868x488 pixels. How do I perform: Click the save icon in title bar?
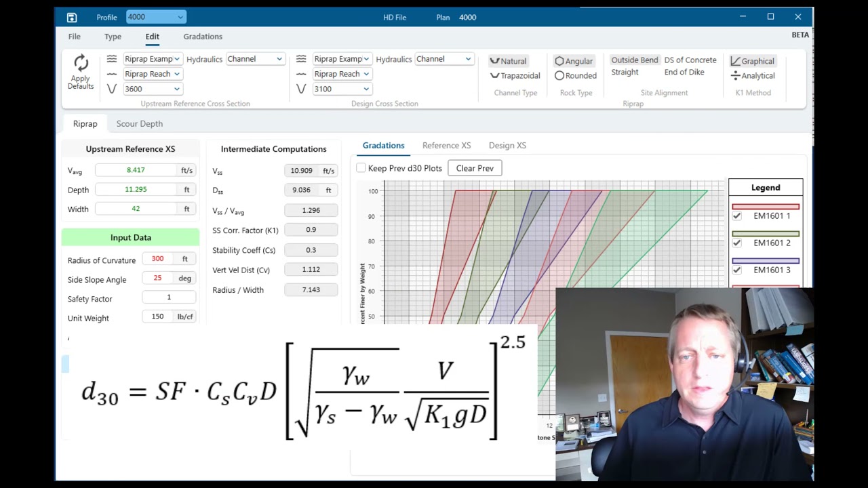click(72, 17)
